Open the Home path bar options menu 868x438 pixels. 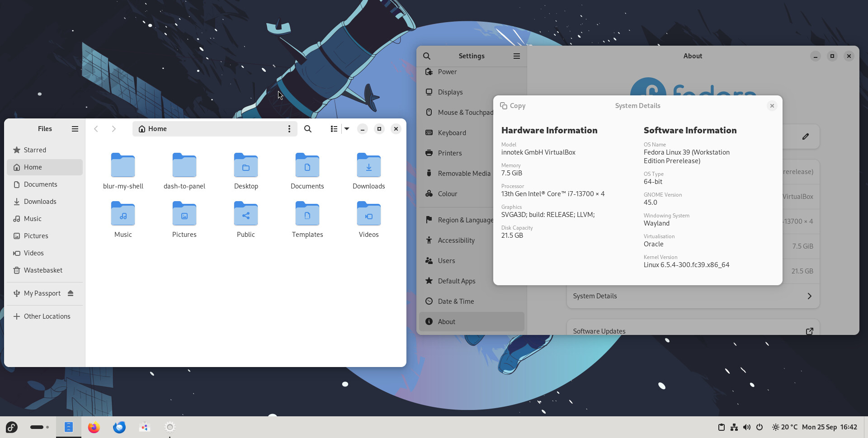[x=289, y=129]
